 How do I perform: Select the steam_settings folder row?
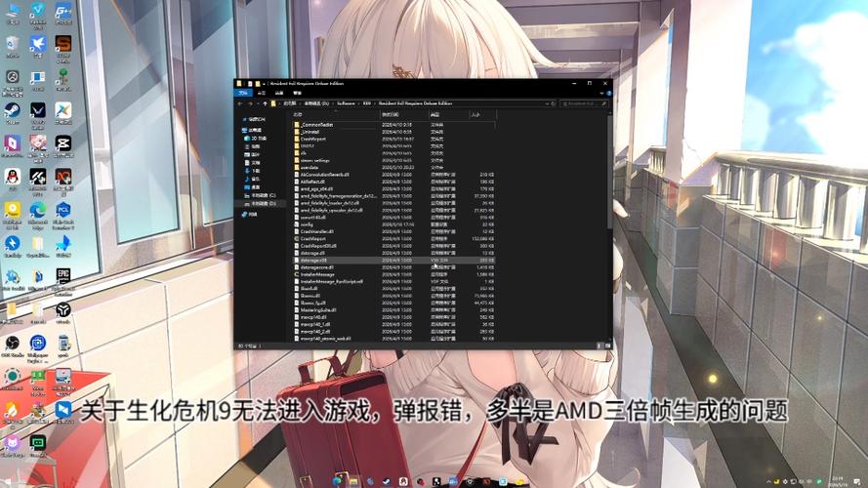[x=394, y=160]
